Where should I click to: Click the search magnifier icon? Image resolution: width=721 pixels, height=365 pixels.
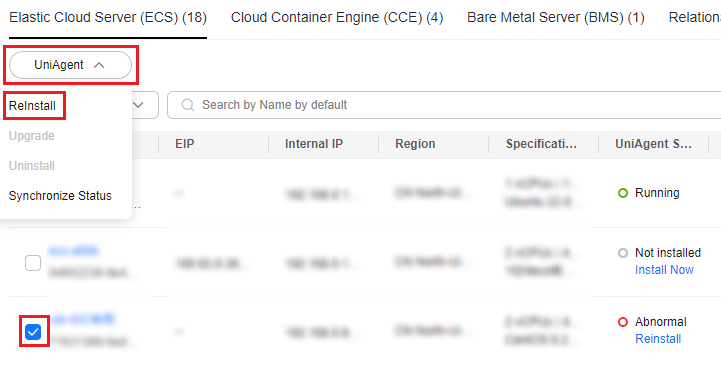[188, 105]
